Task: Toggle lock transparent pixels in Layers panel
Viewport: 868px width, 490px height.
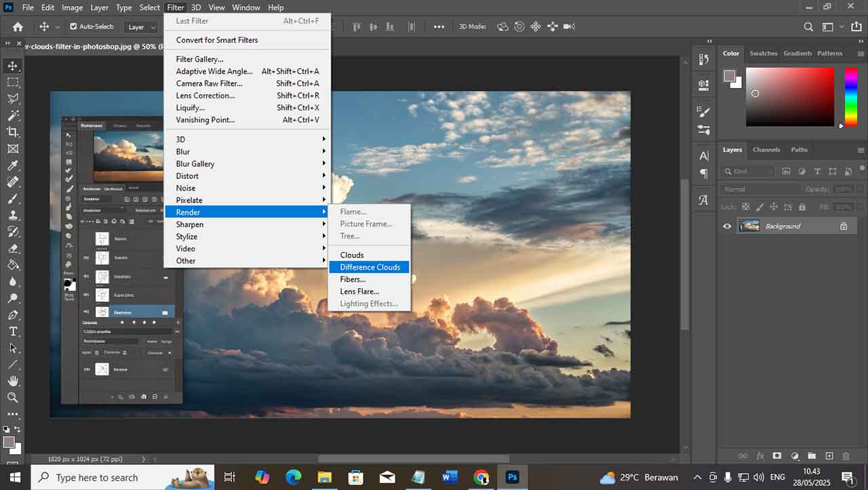Action: click(746, 207)
